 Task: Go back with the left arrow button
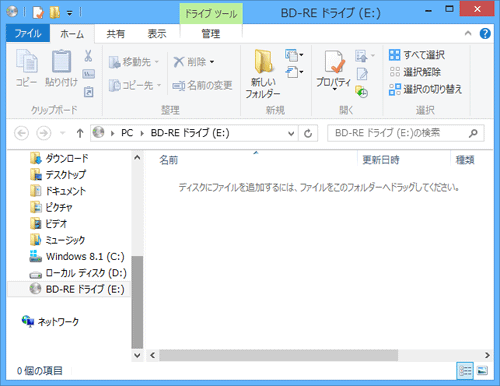click(x=21, y=133)
